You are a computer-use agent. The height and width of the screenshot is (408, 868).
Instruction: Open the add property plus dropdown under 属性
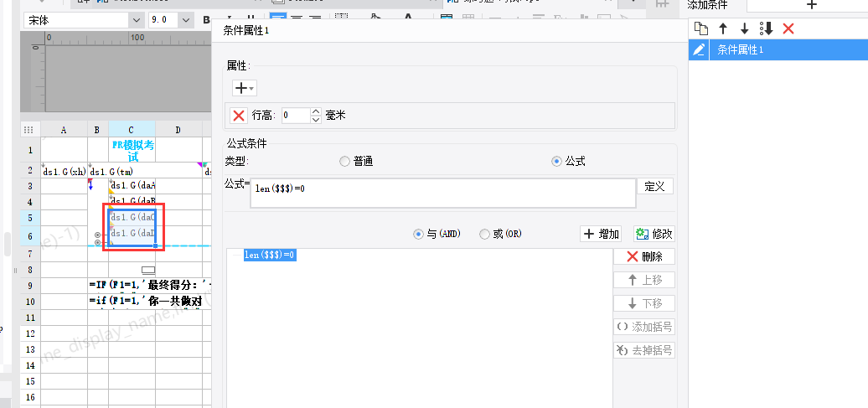[244, 88]
